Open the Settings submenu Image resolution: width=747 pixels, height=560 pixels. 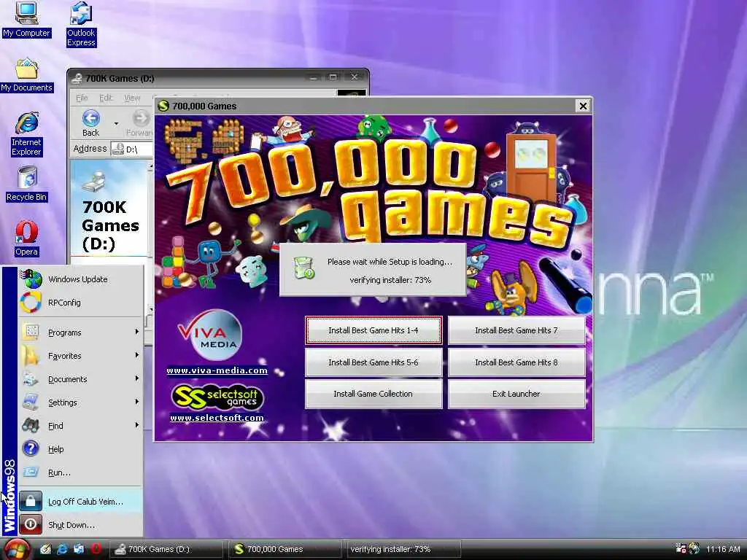pos(80,402)
